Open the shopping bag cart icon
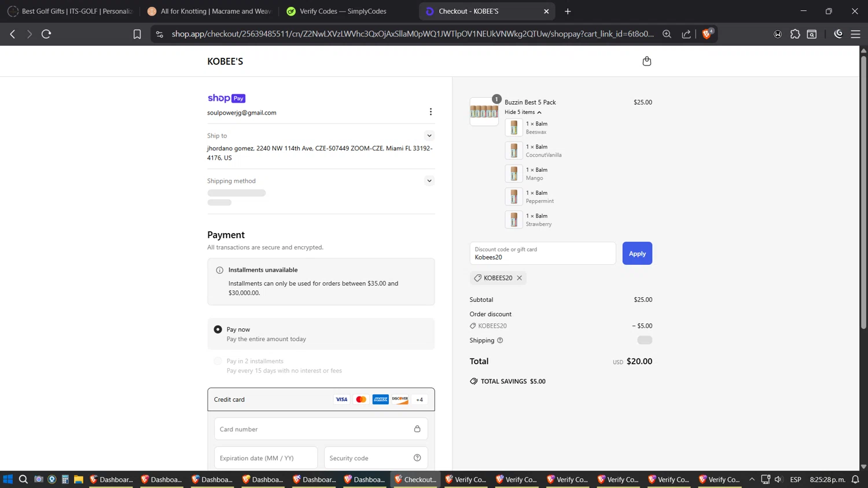 pyautogui.click(x=646, y=61)
